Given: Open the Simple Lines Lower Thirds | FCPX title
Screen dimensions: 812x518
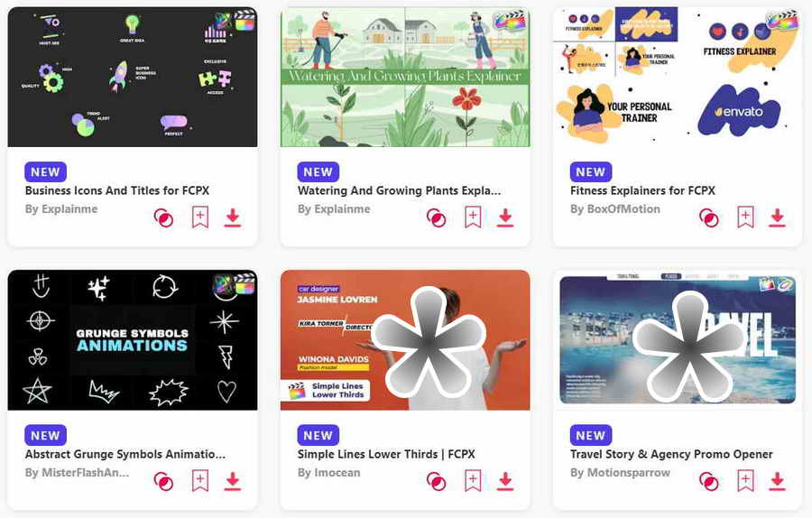Looking at the screenshot, I should pyautogui.click(x=386, y=454).
